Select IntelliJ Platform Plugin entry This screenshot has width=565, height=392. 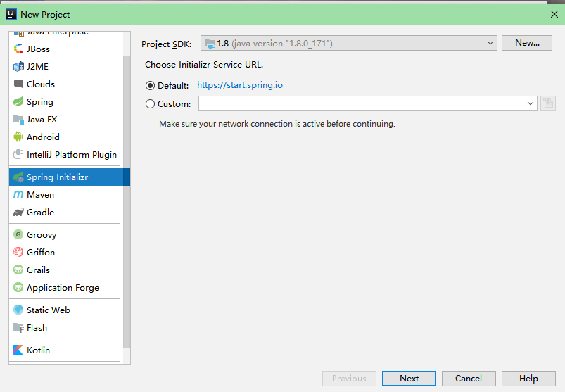coord(66,155)
